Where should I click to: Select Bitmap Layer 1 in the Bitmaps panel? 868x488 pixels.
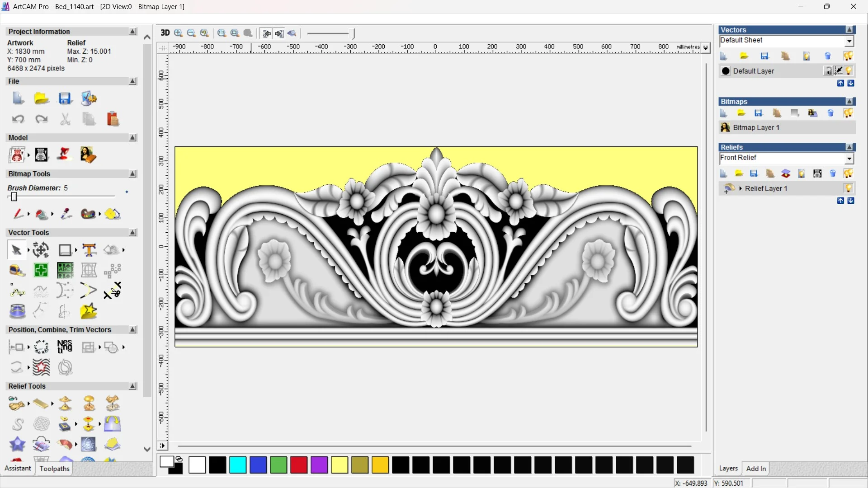pos(756,128)
